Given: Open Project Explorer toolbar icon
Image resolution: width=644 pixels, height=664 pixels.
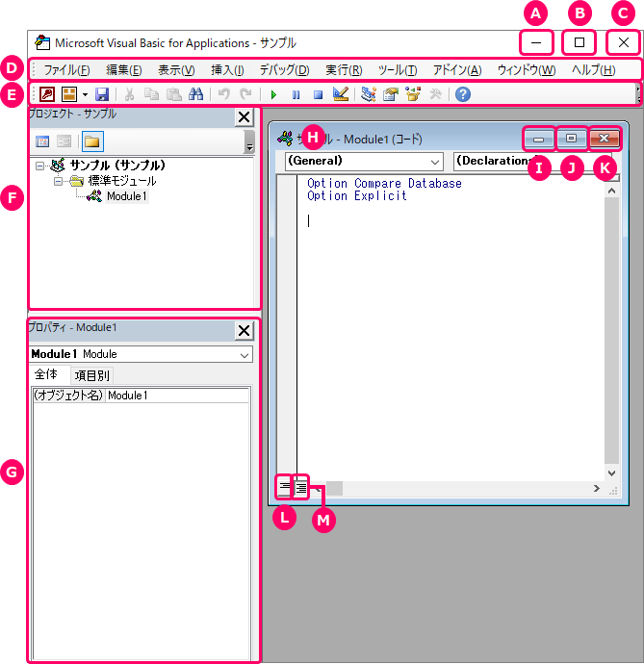Looking at the screenshot, I should click(x=369, y=94).
